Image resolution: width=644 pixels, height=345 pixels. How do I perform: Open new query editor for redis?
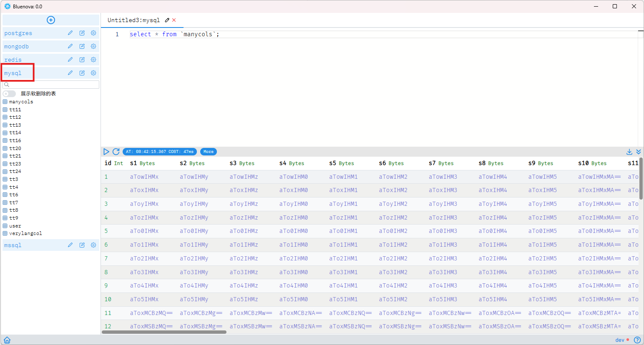[82, 60]
